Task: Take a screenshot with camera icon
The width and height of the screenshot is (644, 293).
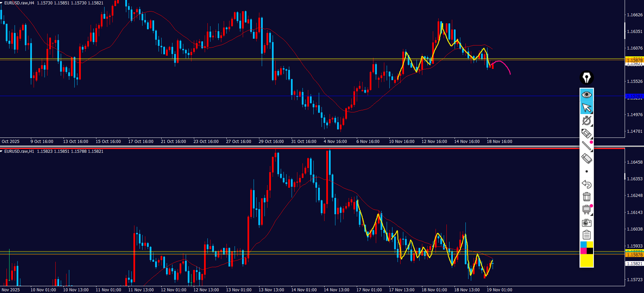Action: [x=586, y=223]
